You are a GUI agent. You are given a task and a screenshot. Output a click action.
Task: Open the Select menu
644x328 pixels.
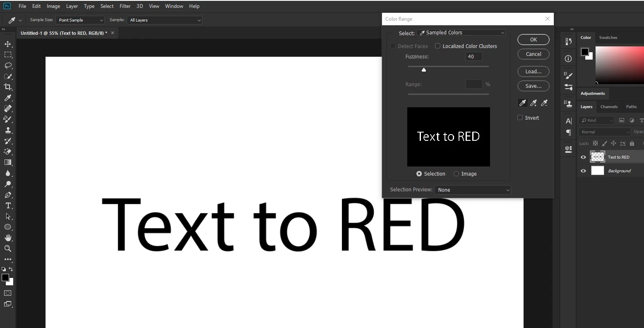point(107,6)
